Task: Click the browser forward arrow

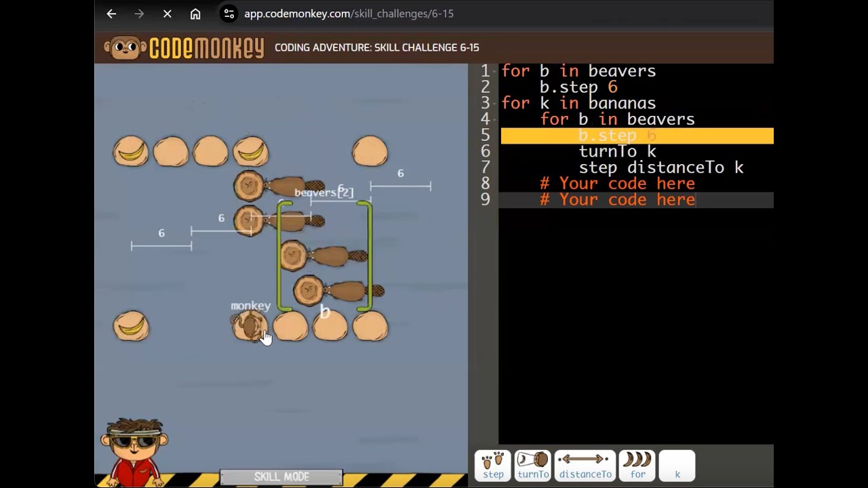Action: coord(139,14)
